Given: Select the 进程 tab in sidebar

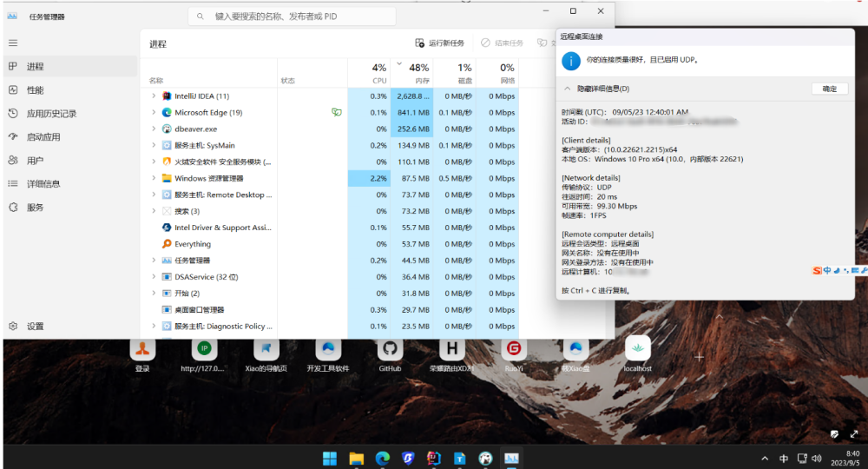Looking at the screenshot, I should pyautogui.click(x=70, y=67).
